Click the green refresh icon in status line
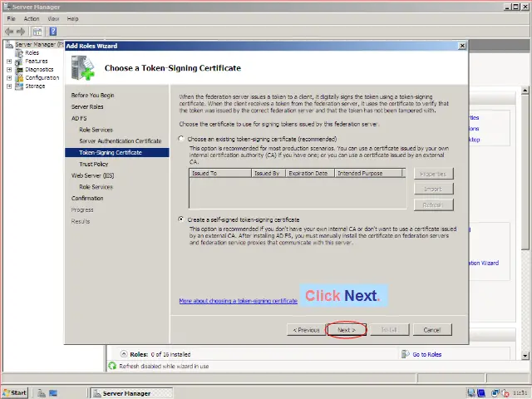Screen dimensions: 532x399 tap(112, 366)
